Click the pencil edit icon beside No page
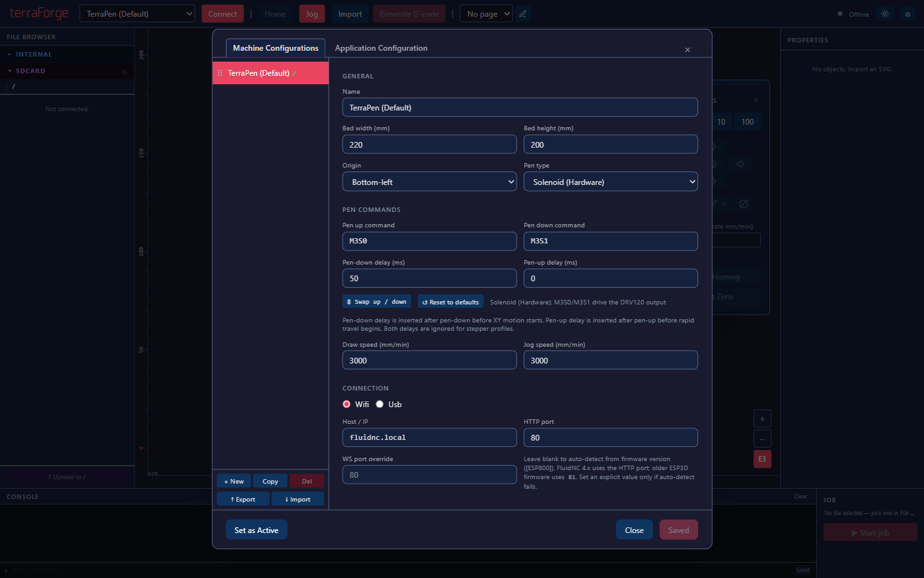Viewport: 924px width, 578px height. pyautogui.click(x=523, y=13)
